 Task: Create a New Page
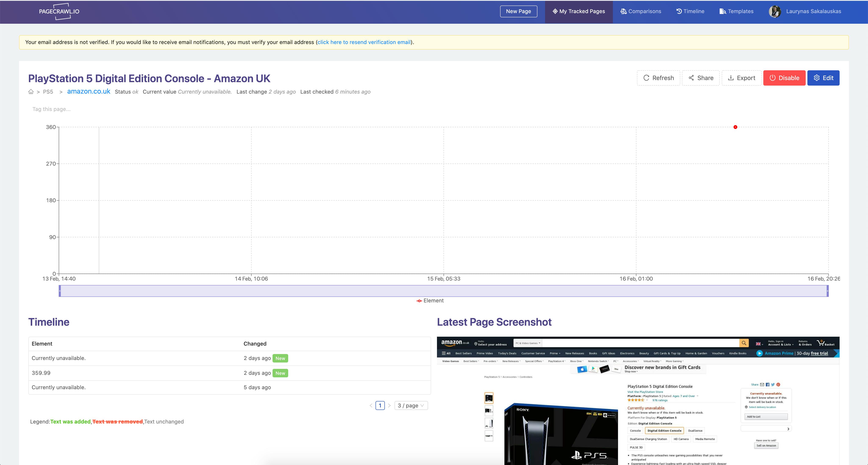click(518, 11)
